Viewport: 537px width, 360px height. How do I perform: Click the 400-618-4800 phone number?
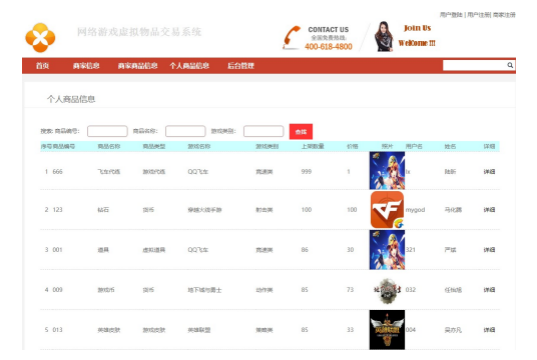point(328,47)
